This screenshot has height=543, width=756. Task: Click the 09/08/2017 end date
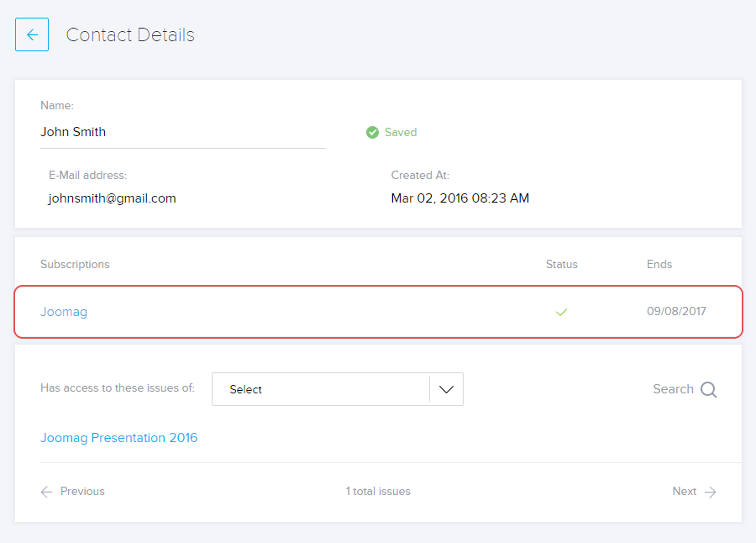click(x=676, y=312)
